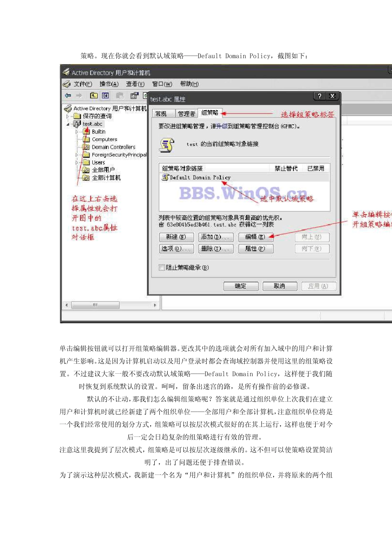The width and height of the screenshot is (392, 555).
Task: Click the help question mark in dialog title
Action: tap(319, 96)
